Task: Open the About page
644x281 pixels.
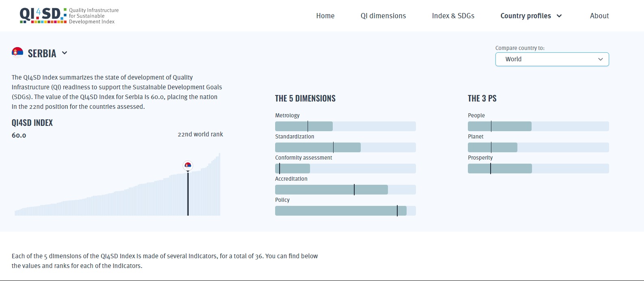Action: click(x=599, y=16)
